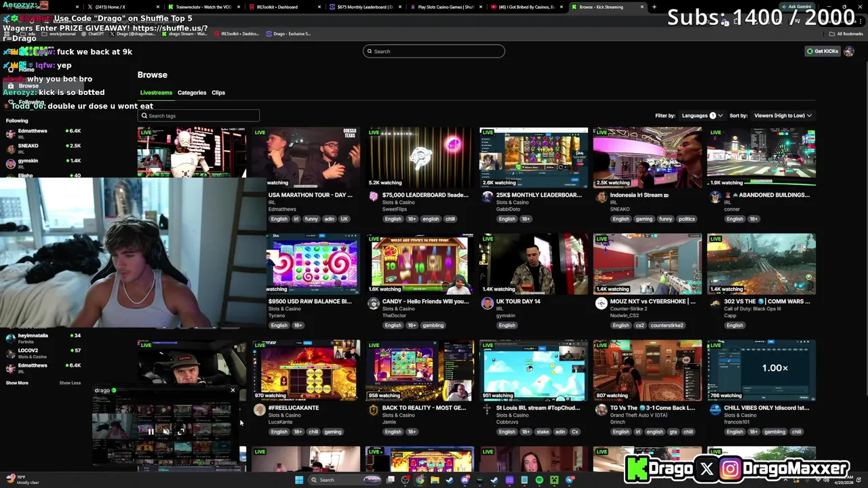This screenshot has width=868, height=488.
Task: Focus the main Search field
Action: pos(434,52)
